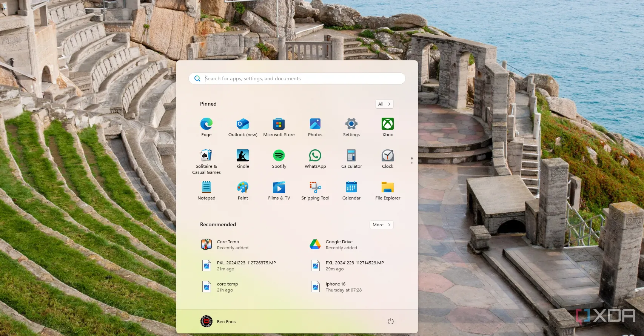Go to next pinned page dots
Screen dimensions: 644x336
coord(411,160)
